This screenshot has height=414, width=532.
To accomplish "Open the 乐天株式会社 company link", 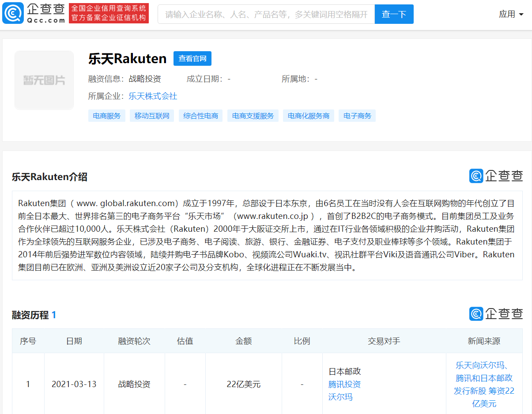I will point(153,96).
